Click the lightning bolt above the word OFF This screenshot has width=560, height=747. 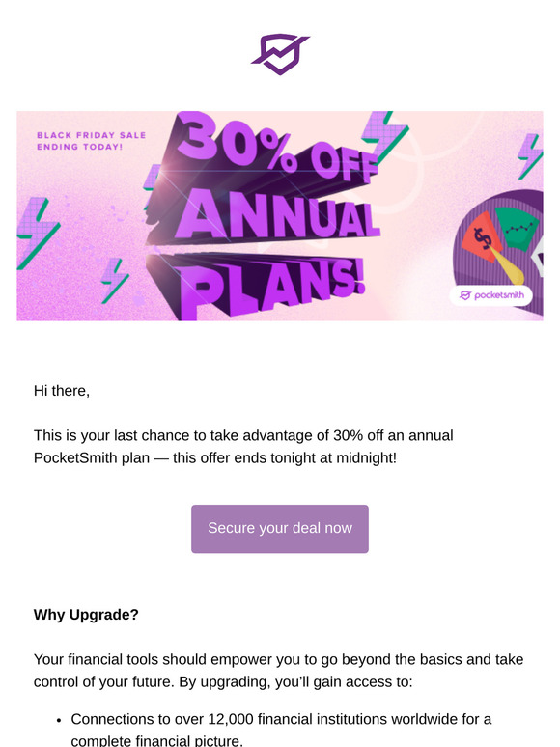click(x=384, y=135)
